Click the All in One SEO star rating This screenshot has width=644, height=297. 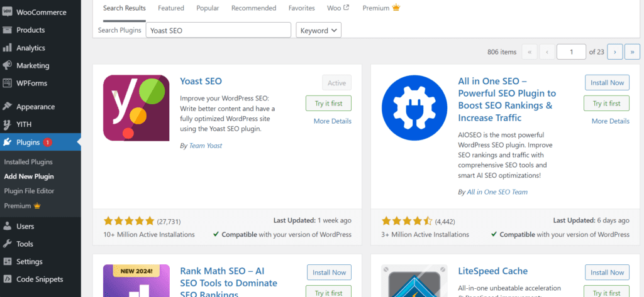(x=407, y=221)
